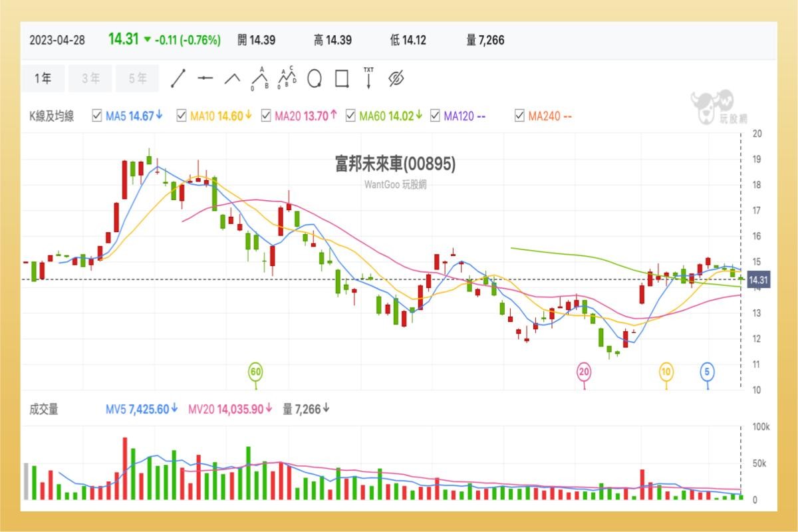Uncheck the MA240 moving average checkbox
Viewport: 798px width, 532px height.
520,116
